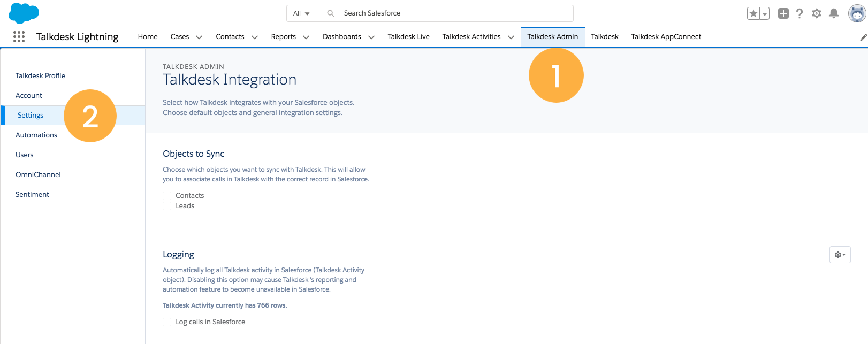Open Account in the sidebar

coord(29,95)
